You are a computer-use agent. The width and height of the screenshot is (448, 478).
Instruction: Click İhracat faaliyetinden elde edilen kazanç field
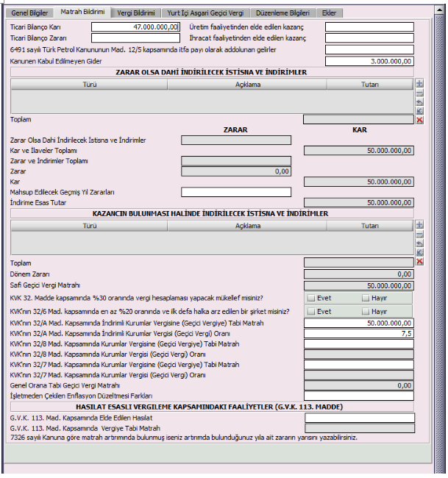tap(369, 38)
